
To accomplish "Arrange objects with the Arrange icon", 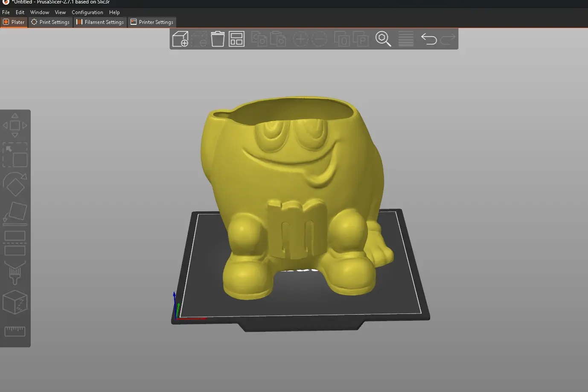I will click(x=236, y=39).
